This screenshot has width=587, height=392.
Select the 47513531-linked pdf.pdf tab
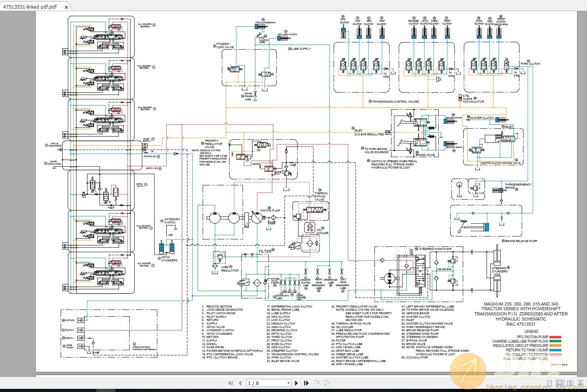[30, 7]
